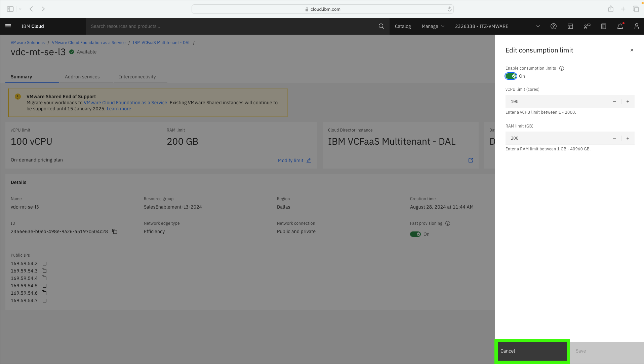Open the Help question mark icon

click(554, 26)
